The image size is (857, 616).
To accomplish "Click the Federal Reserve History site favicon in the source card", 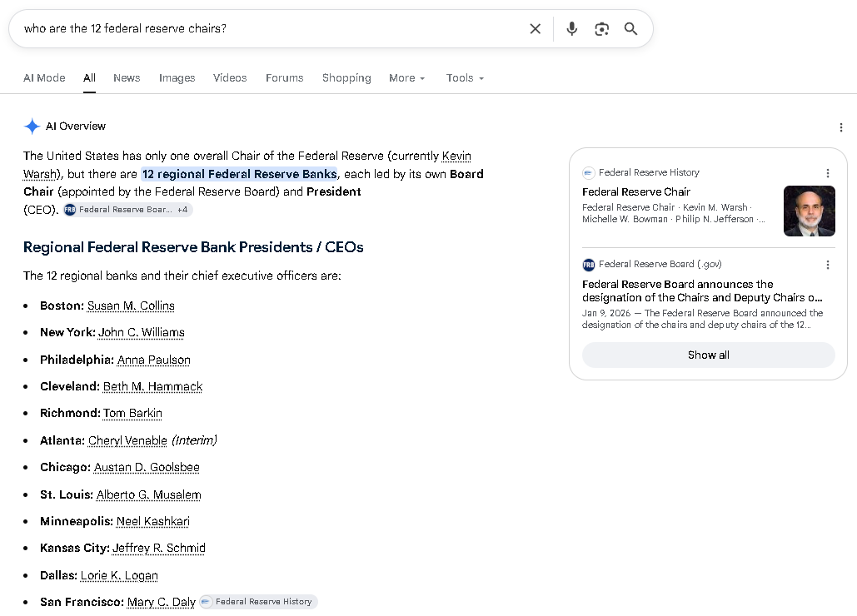I will coord(588,173).
